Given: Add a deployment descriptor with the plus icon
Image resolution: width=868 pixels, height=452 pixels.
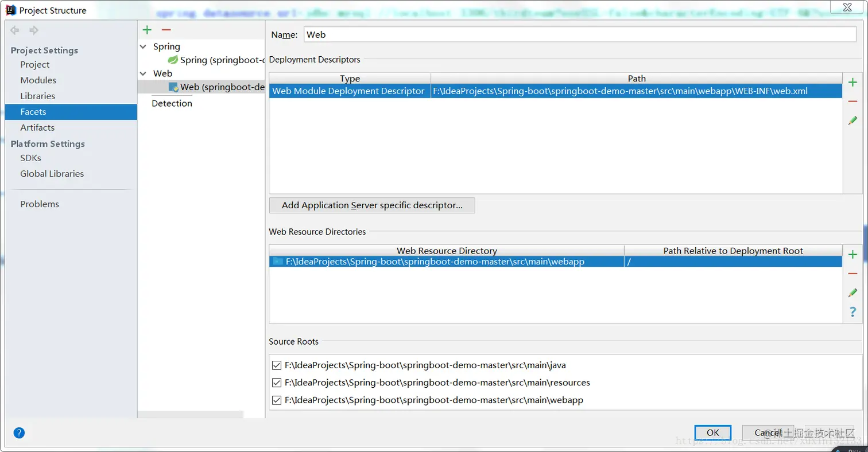Looking at the screenshot, I should pos(852,83).
